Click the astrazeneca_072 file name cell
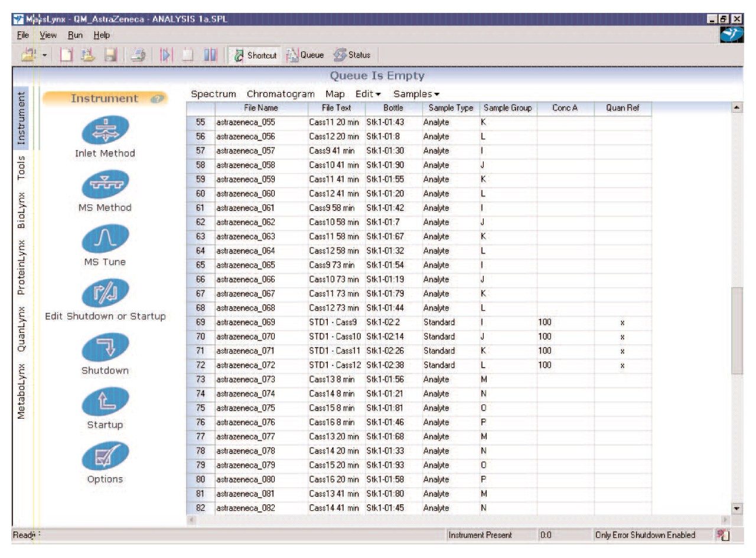Image resolution: width=756 pixels, height=558 pixels. coord(261,365)
